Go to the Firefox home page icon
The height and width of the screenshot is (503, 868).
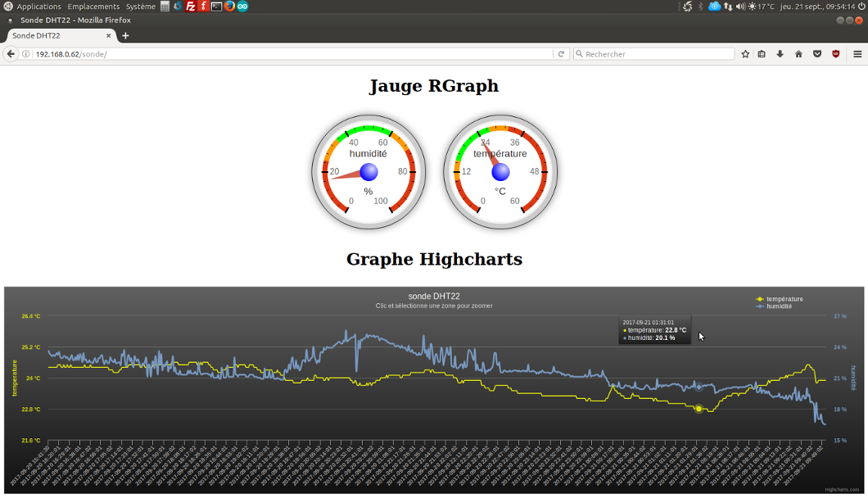click(x=798, y=54)
